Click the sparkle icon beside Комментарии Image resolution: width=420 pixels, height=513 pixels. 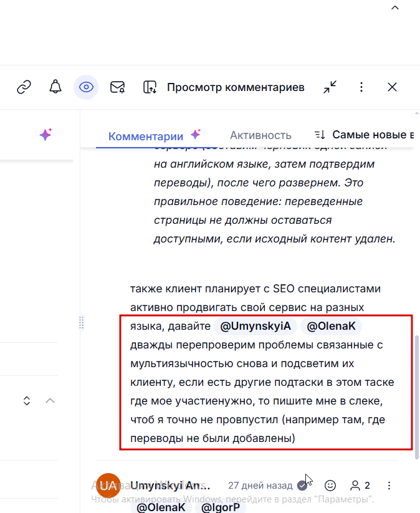[196, 134]
